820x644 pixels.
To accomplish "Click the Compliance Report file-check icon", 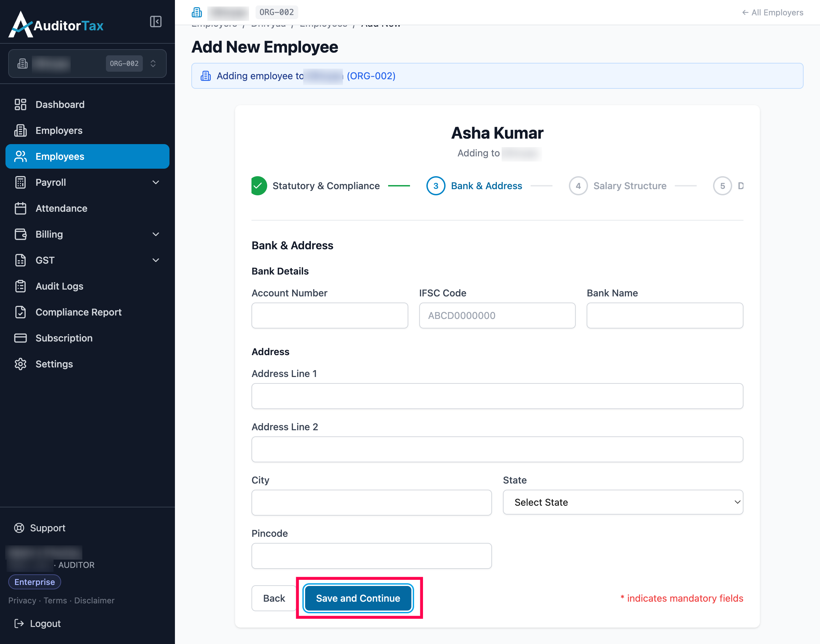I will pyautogui.click(x=20, y=312).
